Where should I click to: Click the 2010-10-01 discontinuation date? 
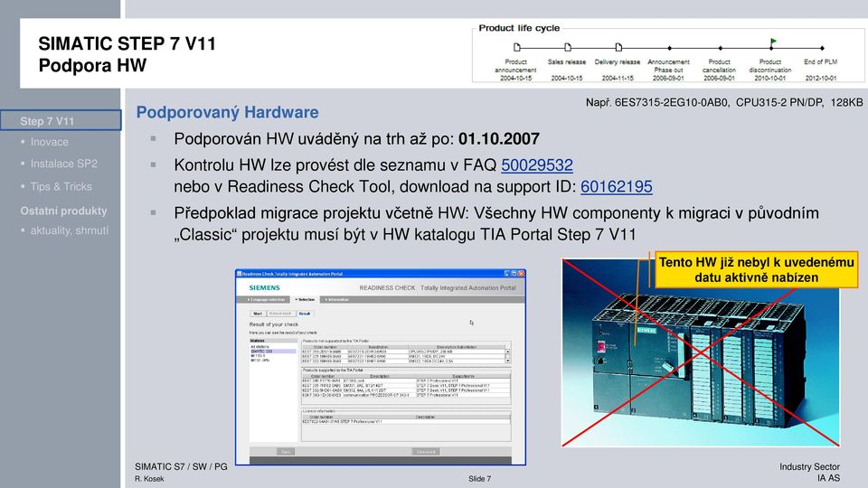coord(770,78)
